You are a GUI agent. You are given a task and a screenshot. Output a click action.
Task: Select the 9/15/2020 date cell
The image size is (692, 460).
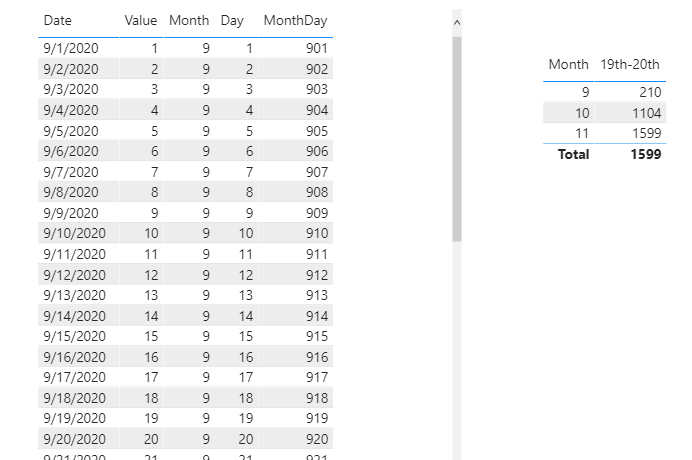75,336
